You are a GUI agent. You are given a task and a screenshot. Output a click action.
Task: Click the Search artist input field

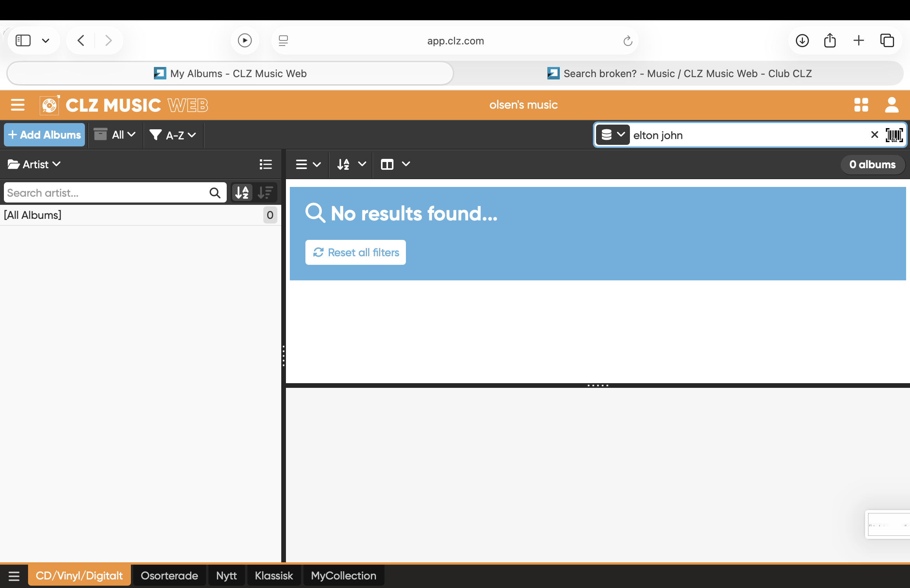105,193
